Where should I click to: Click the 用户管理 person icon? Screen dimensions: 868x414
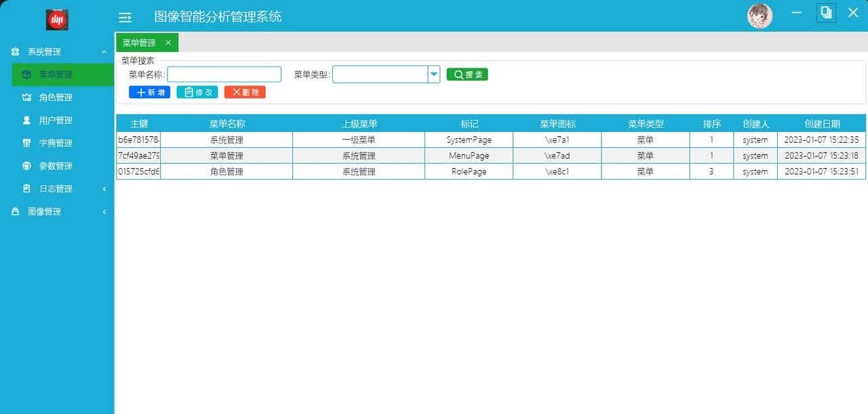[26, 121]
